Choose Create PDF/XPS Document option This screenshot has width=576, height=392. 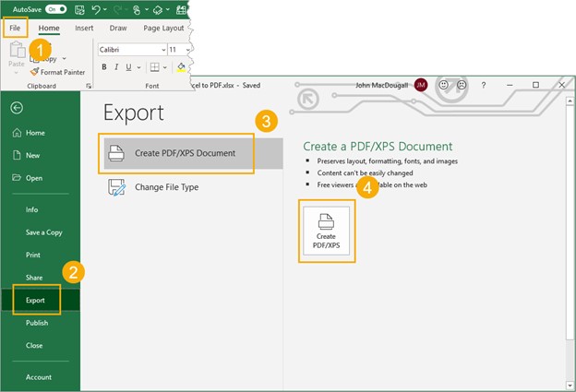click(x=193, y=153)
